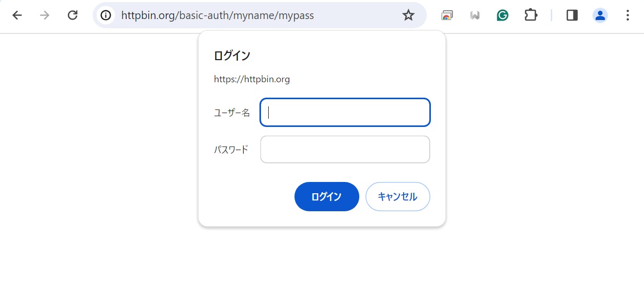Dismiss the dialog with キャンセル button
The height and width of the screenshot is (294, 644).
pos(397,196)
